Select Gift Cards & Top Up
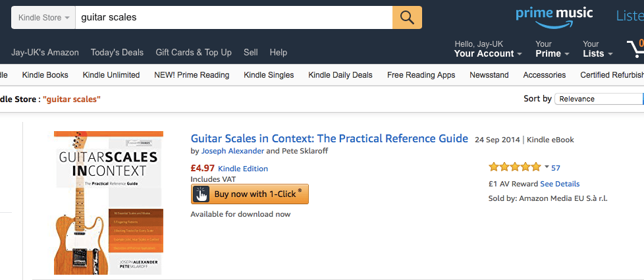The height and width of the screenshot is (280, 644). 194,52
